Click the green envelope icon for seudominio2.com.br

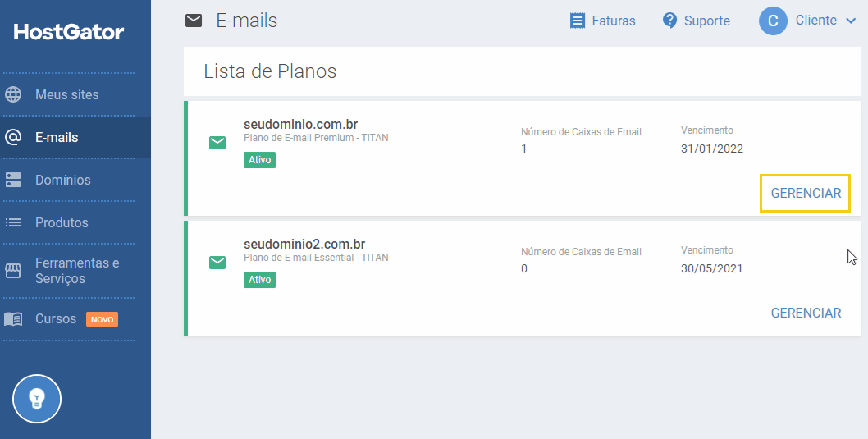coord(217,262)
